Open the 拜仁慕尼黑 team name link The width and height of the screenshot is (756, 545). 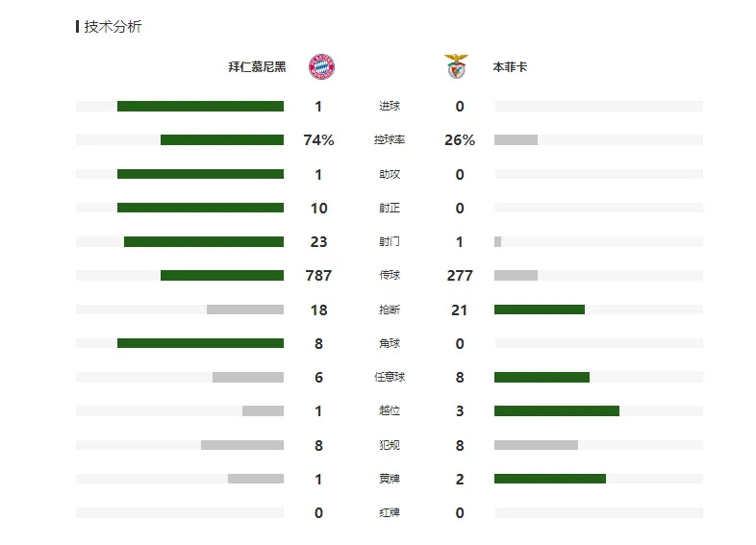tap(257, 67)
